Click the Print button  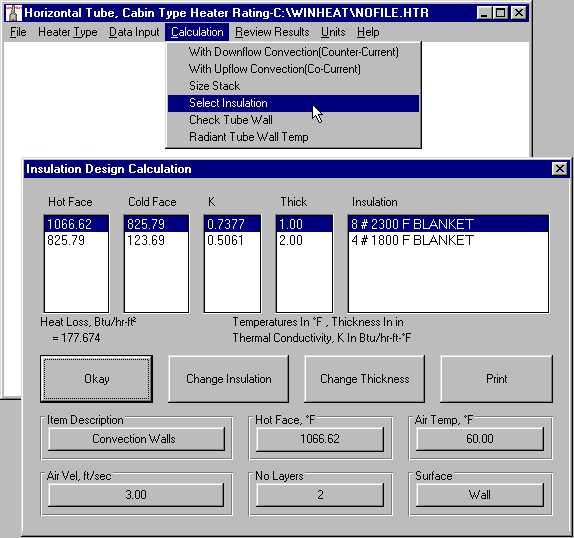[496, 379]
